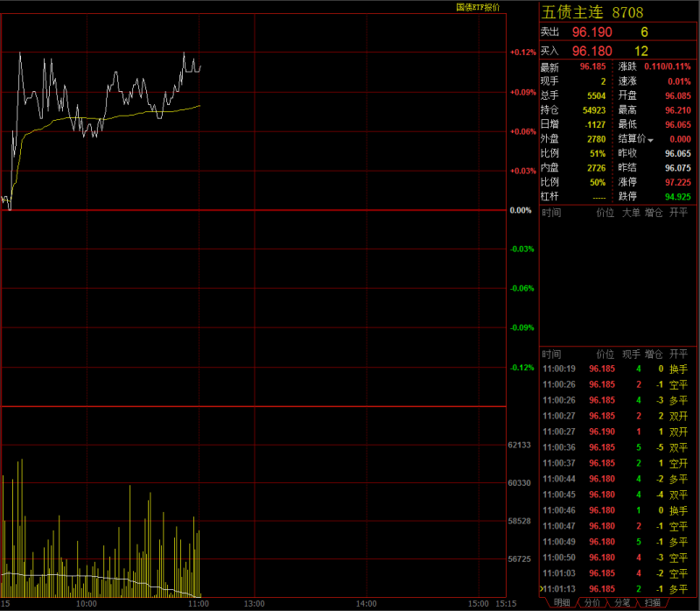Image resolution: width=700 pixels, height=611 pixels.
Task: Open the 扫描 tab
Action: pyautogui.click(x=652, y=603)
